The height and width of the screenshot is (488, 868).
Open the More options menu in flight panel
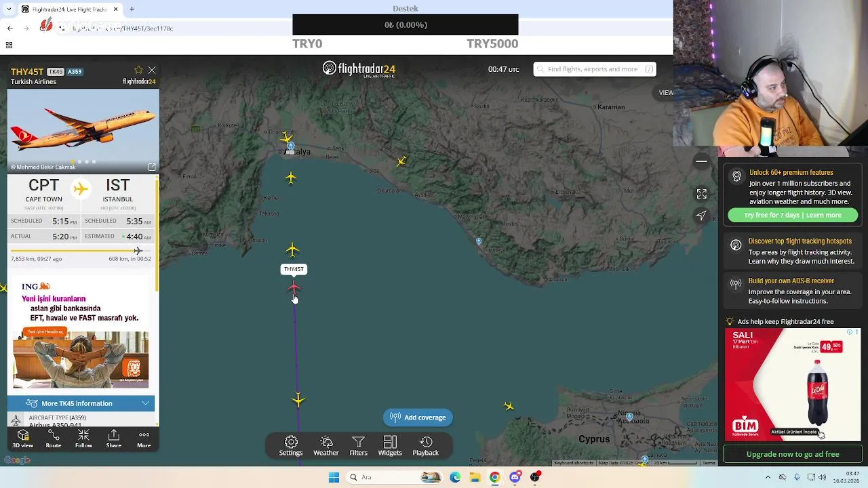(x=144, y=439)
